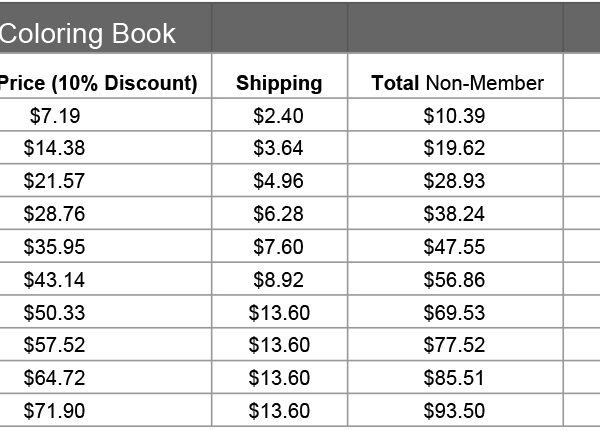The height and width of the screenshot is (431, 600).
Task: Select the $3.64 shipping cell
Action: coord(279,149)
